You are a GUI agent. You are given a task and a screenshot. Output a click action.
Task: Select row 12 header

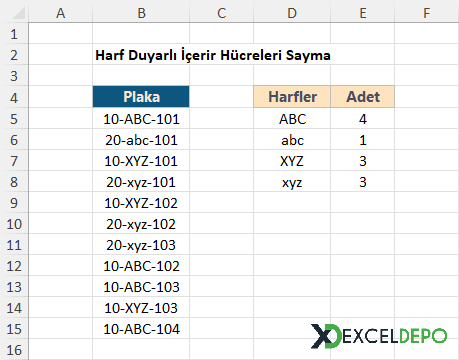pos(14,266)
